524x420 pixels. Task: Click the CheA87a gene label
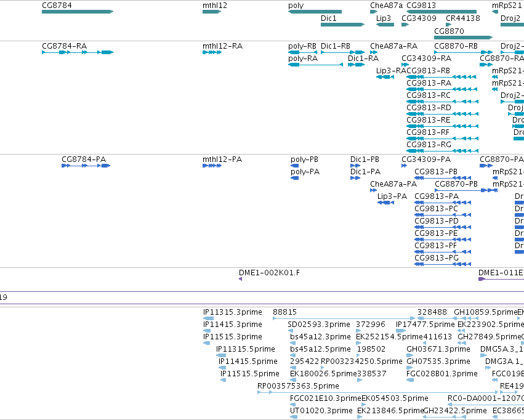click(386, 6)
